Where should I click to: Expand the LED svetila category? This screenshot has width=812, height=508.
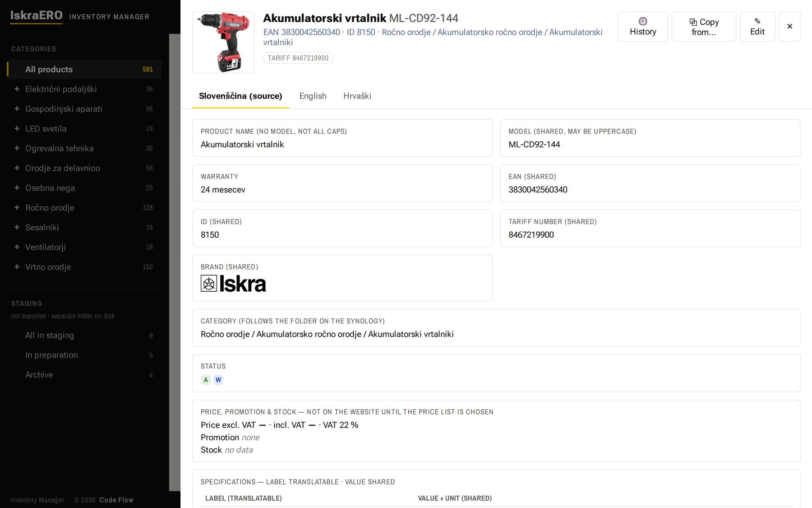(x=17, y=129)
